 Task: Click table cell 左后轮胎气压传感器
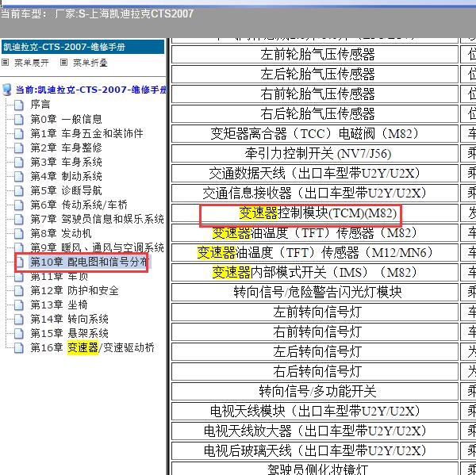click(315, 74)
